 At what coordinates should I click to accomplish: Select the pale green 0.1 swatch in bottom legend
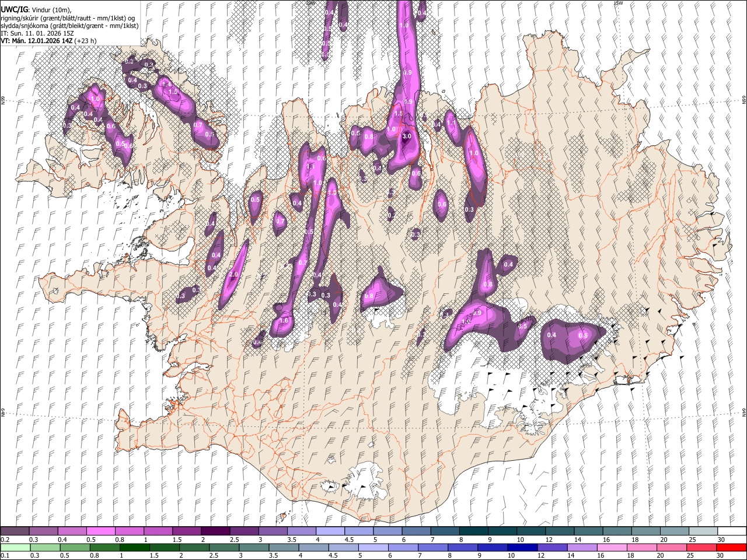tap(15, 547)
